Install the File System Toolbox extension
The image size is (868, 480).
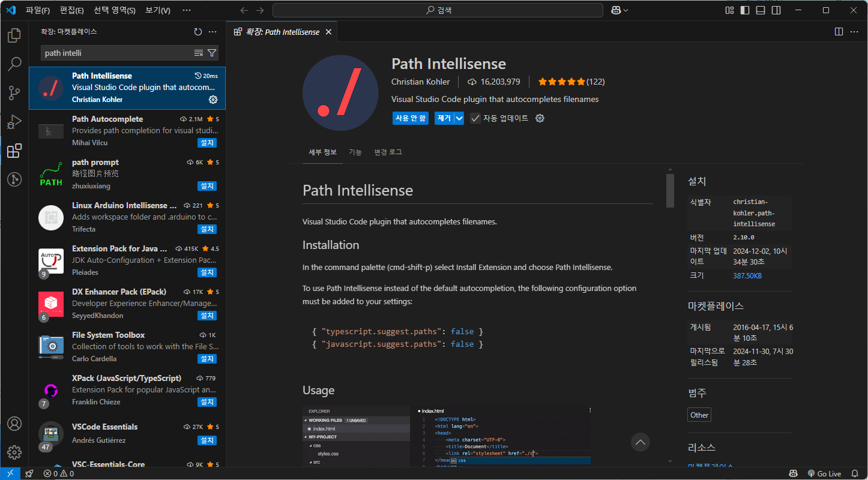207,359
